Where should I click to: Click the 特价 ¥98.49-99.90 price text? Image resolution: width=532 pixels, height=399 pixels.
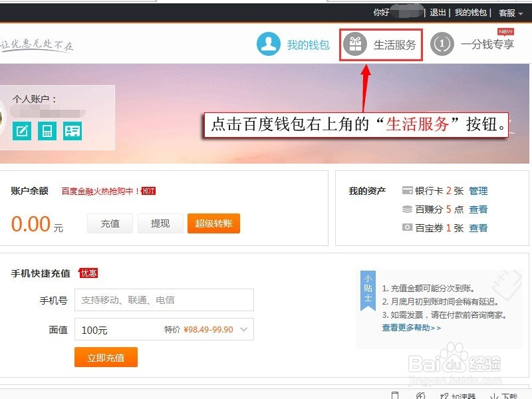(x=198, y=329)
